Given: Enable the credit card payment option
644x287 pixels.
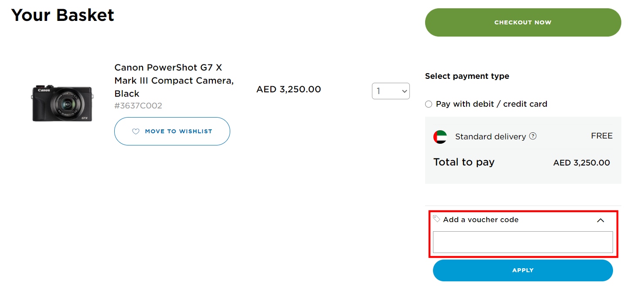Looking at the screenshot, I should (x=429, y=104).
